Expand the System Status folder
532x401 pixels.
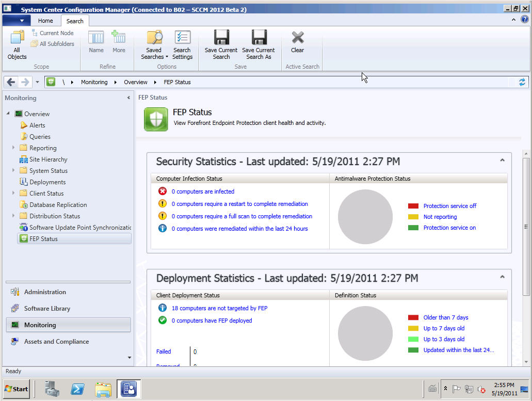13,170
